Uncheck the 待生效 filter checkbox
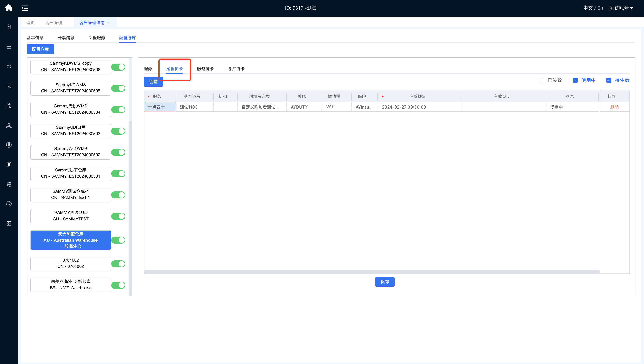Image resolution: width=644 pixels, height=364 pixels. [609, 80]
